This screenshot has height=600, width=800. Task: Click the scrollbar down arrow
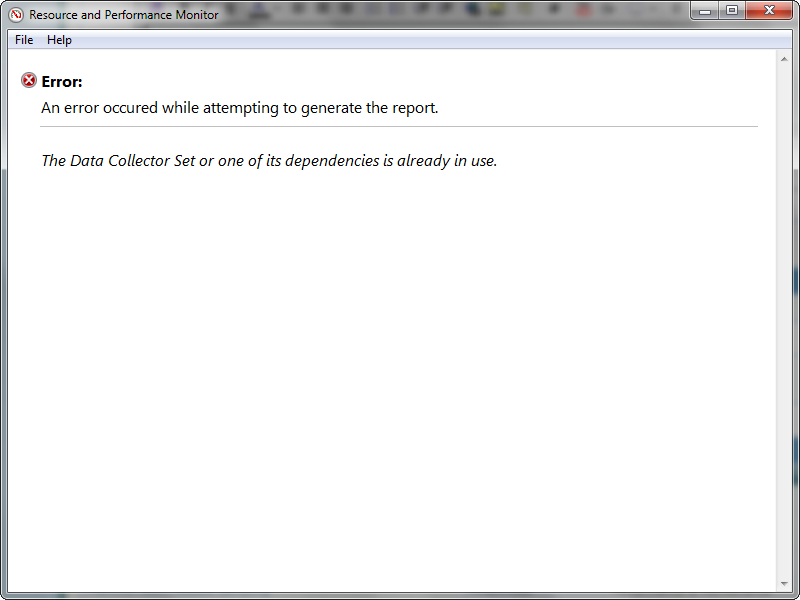[x=784, y=584]
